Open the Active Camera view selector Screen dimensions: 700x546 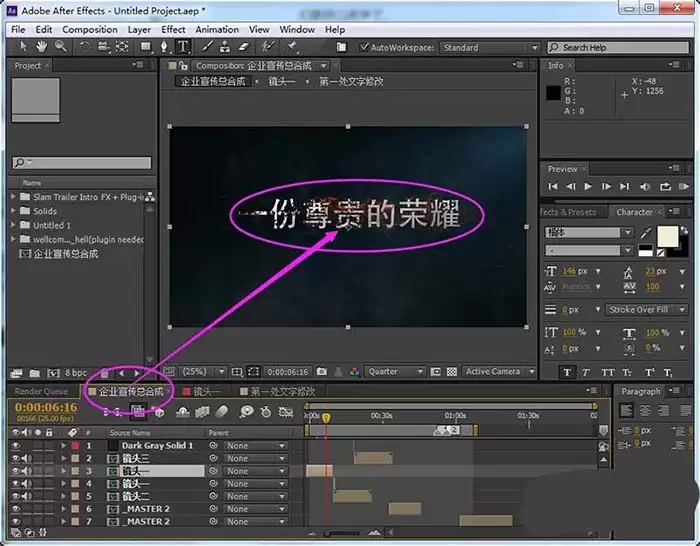tap(499, 371)
